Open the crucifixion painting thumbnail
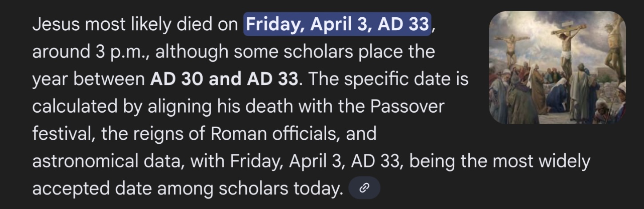Image resolution: width=644 pixels, height=209 pixels. 557,67
